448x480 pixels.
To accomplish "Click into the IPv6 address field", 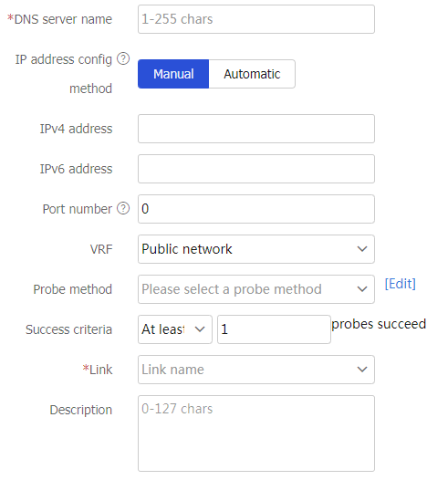I will [x=256, y=169].
